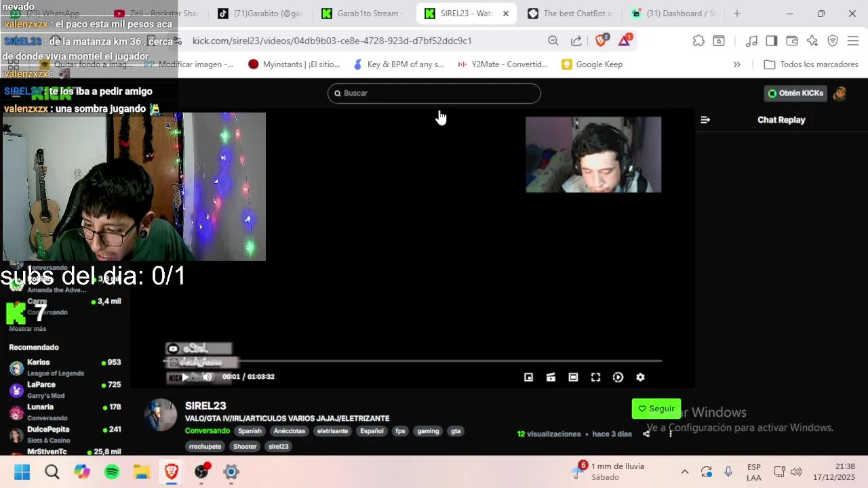Enter fullscreen in video player

click(x=595, y=378)
